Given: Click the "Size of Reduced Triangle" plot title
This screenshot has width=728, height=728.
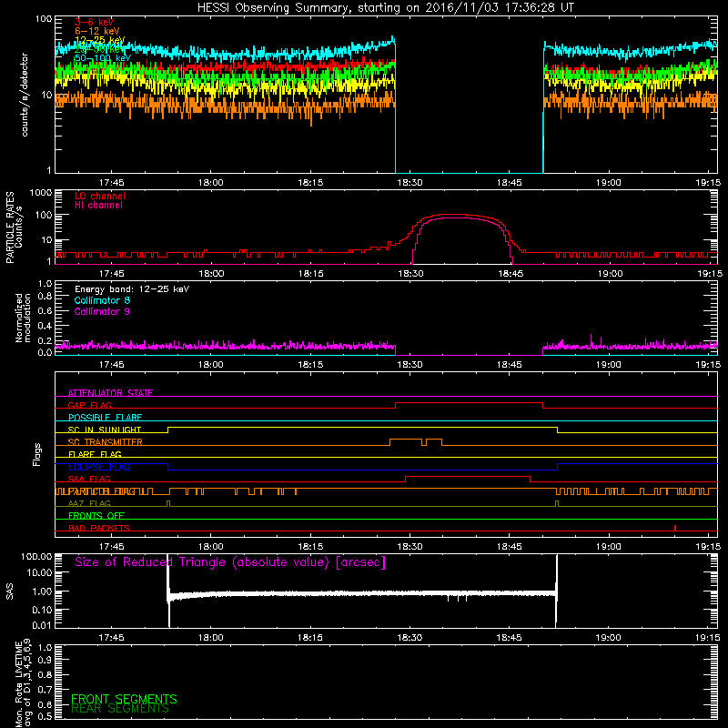Looking at the screenshot, I should [x=230, y=562].
